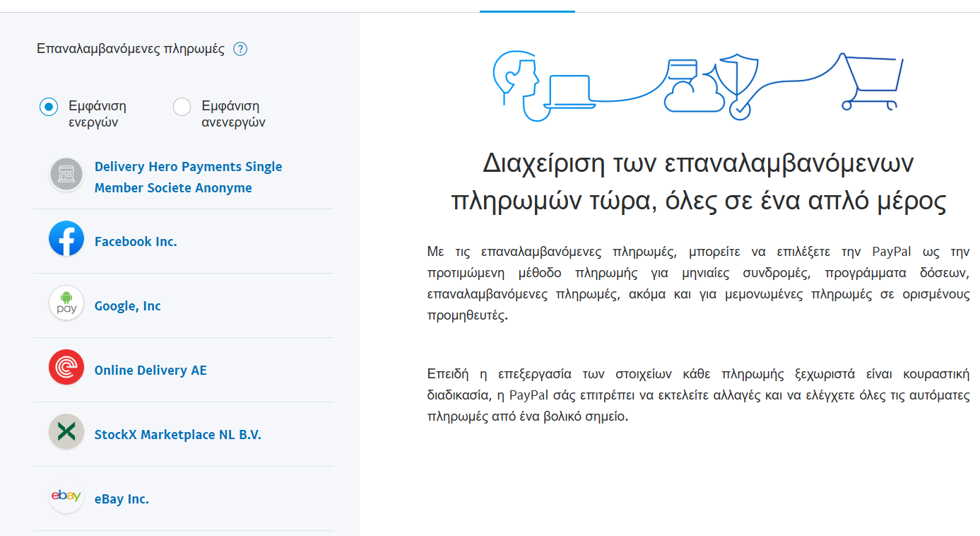Open StockX Marketplace NL B.V. link
The width and height of the screenshot is (980, 536).
178,435
